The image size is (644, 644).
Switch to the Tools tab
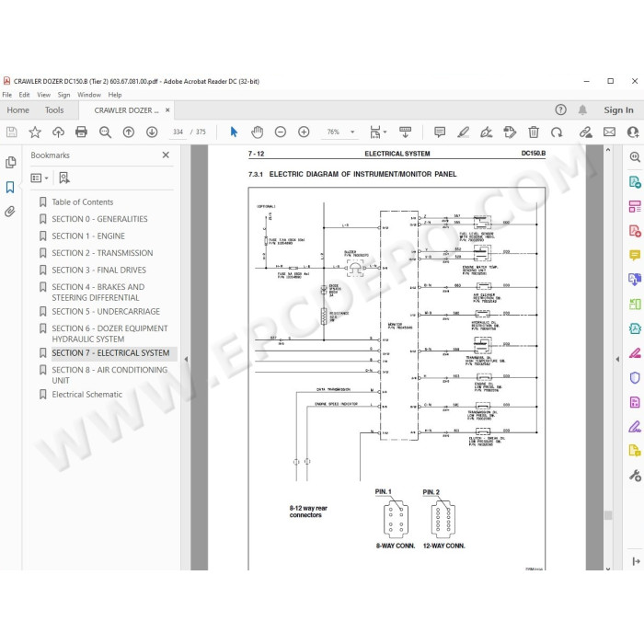click(54, 110)
